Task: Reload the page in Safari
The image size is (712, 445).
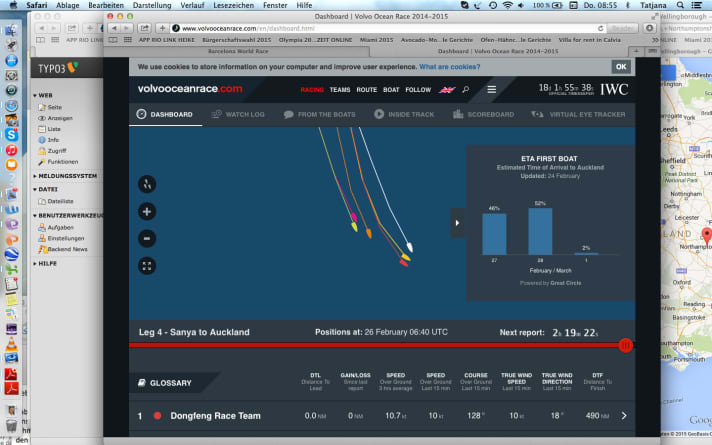Action: pos(600,28)
